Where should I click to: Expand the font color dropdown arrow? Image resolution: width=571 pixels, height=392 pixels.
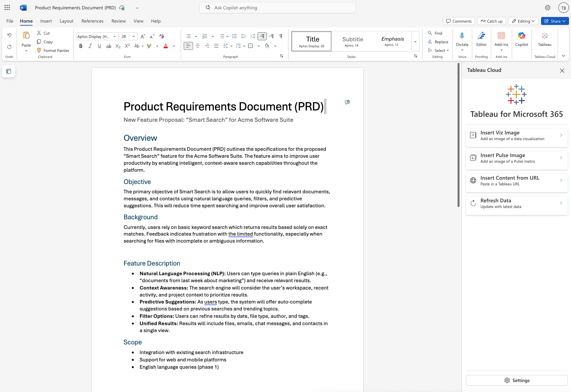(x=173, y=46)
